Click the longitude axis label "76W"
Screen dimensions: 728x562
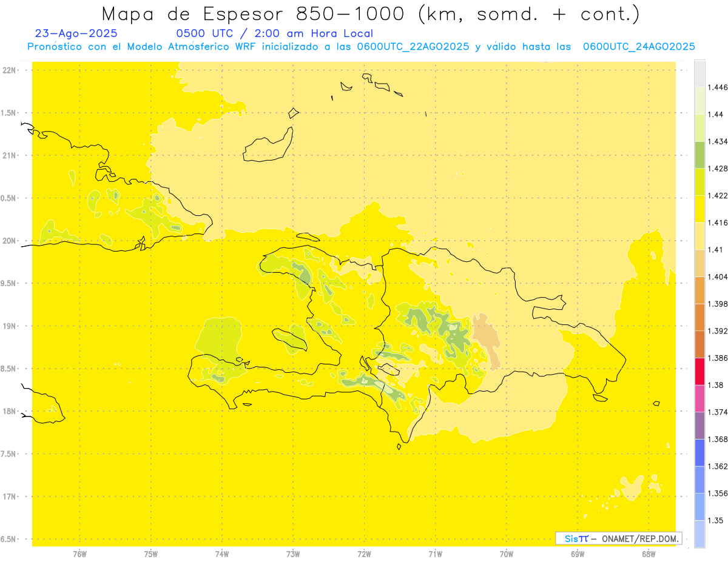[x=79, y=554]
